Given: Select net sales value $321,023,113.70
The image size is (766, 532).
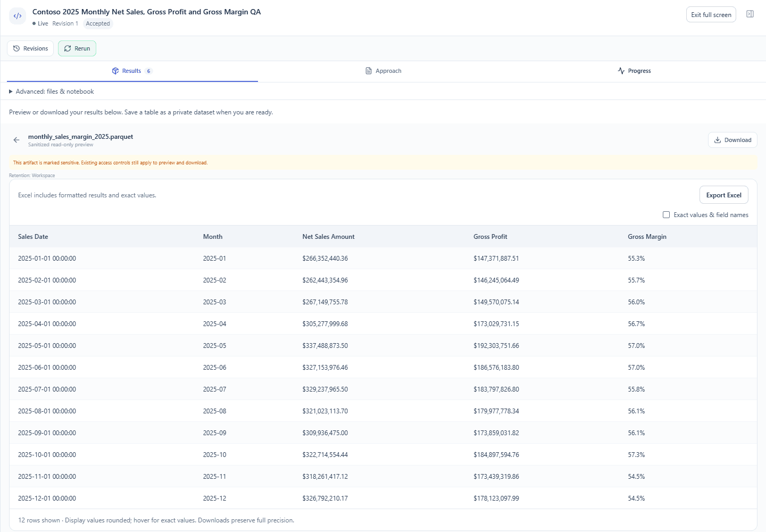Looking at the screenshot, I should click(x=325, y=411).
